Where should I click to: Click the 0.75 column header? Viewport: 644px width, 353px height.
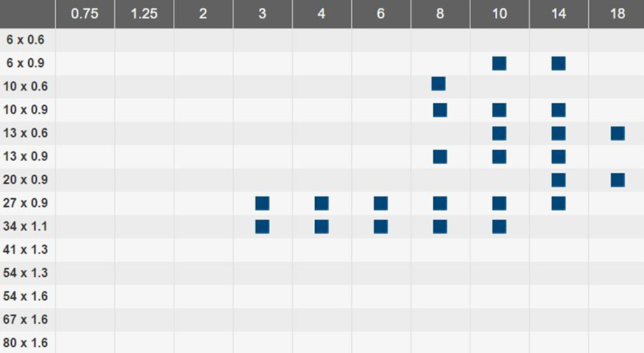click(x=85, y=14)
